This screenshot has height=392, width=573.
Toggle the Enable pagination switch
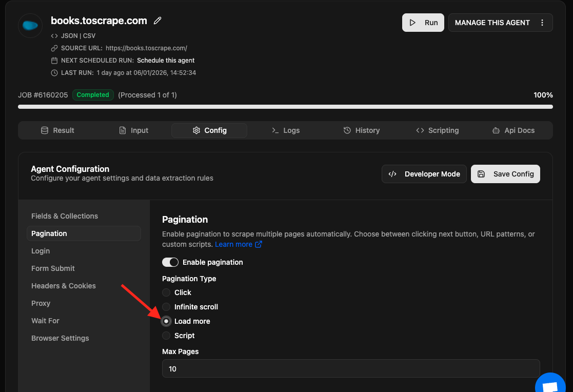(170, 262)
